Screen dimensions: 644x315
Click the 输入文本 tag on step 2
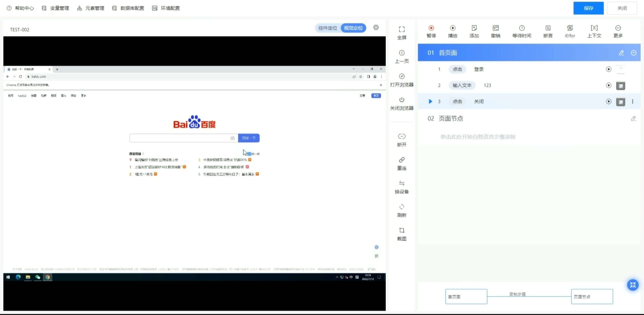(x=462, y=85)
